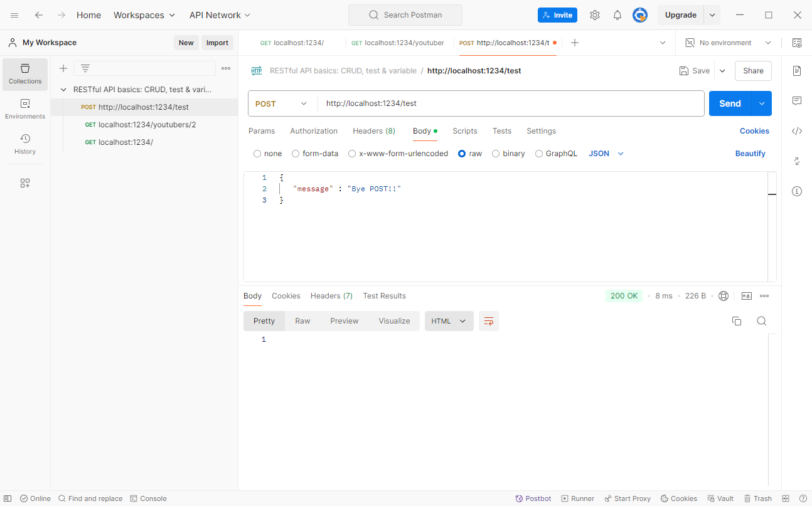This screenshot has height=506, width=812.
Task: Switch to the Authorization tab
Action: click(x=314, y=131)
